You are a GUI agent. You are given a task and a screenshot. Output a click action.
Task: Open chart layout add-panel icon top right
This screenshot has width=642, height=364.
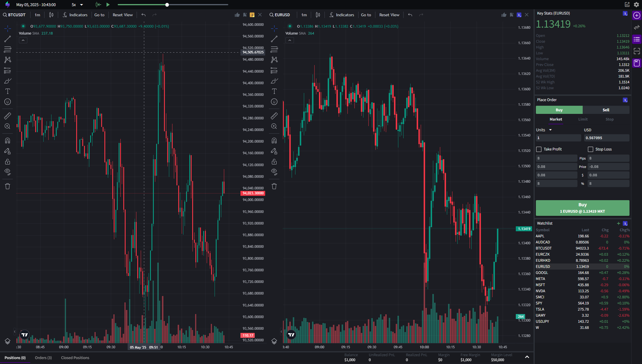click(627, 5)
